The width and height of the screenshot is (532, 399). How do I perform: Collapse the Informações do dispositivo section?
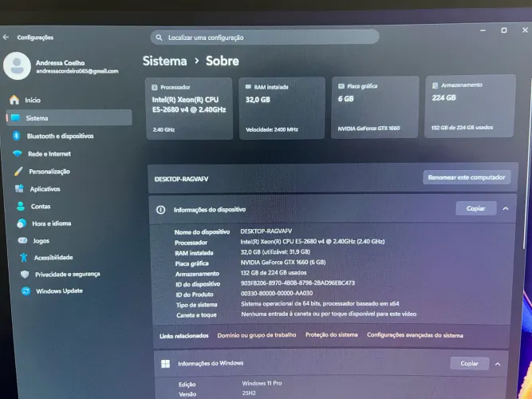tap(506, 208)
